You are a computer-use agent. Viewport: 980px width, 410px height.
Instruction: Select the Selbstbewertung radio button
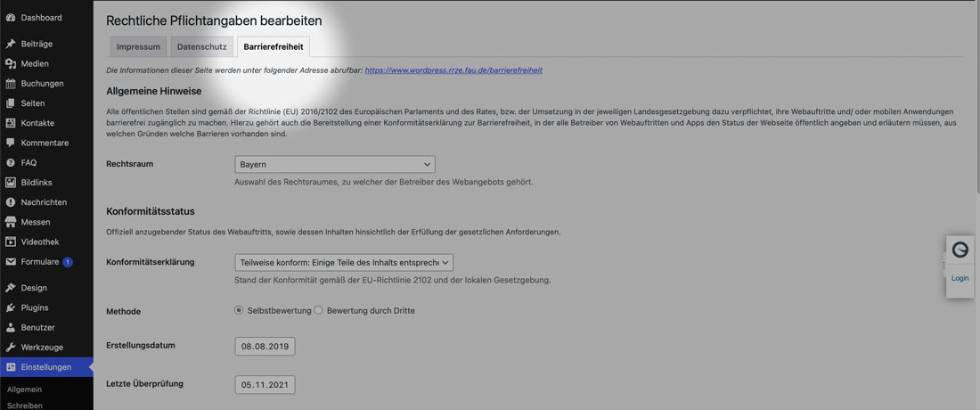[x=239, y=311]
